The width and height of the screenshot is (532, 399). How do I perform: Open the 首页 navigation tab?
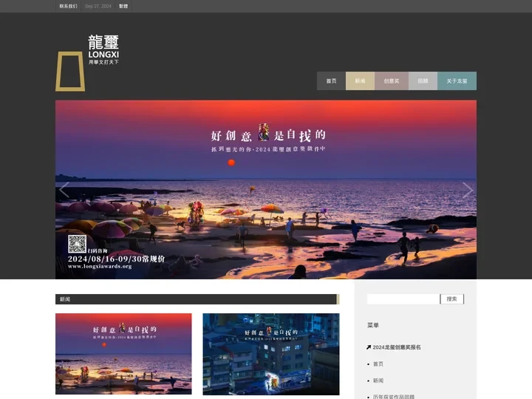(332, 81)
